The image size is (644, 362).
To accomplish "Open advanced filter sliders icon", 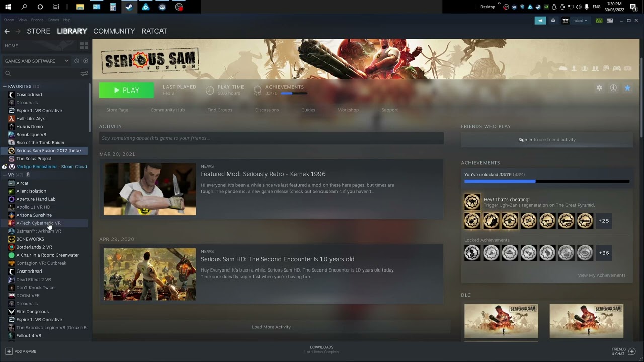I will coord(84,73).
